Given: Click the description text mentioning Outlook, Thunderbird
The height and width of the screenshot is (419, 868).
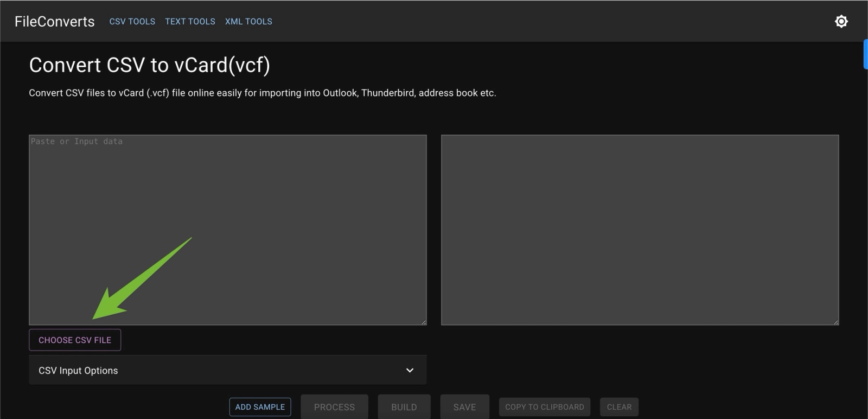Looking at the screenshot, I should coord(263,93).
